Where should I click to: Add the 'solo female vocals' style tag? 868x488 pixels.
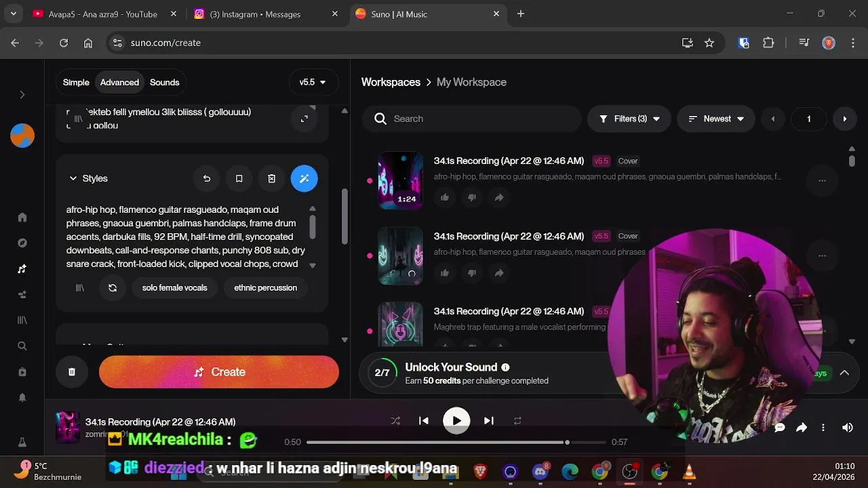point(174,287)
